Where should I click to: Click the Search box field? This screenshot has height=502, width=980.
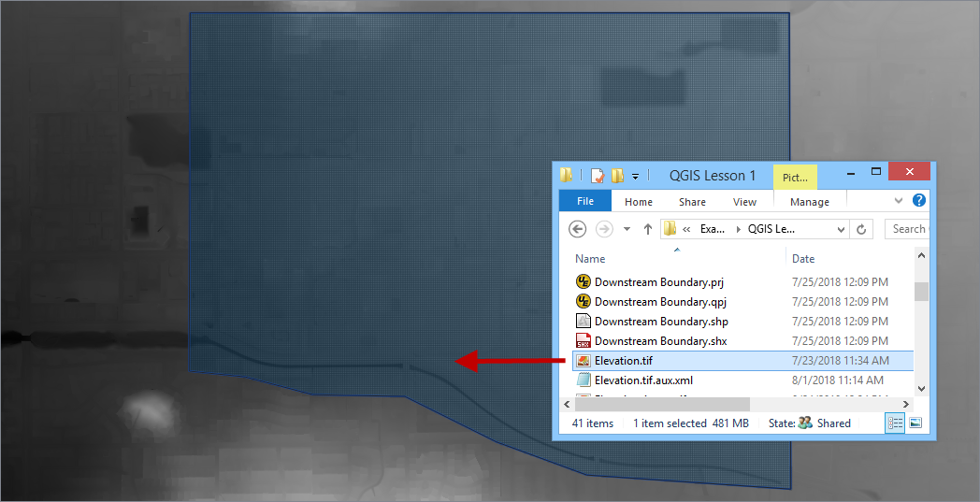tap(907, 229)
